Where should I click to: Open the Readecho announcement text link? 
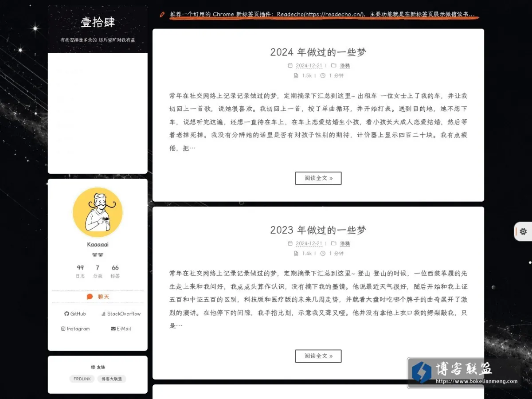tap(322, 14)
